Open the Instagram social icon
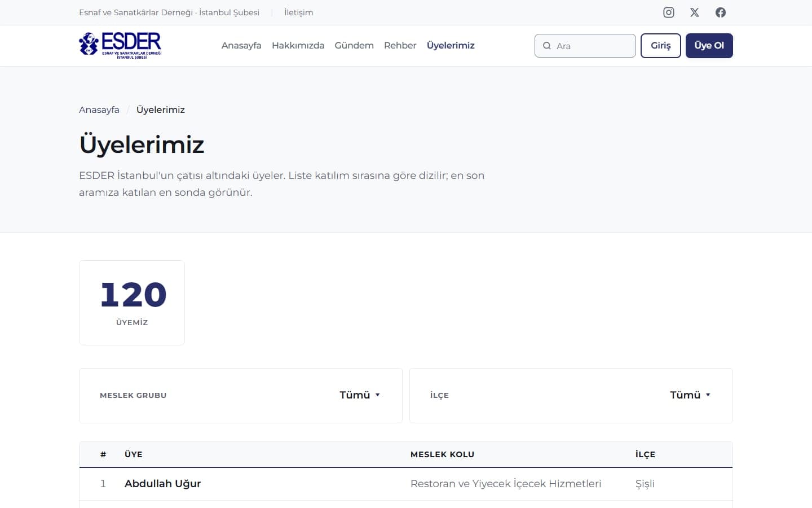812x508 pixels. 669,12
